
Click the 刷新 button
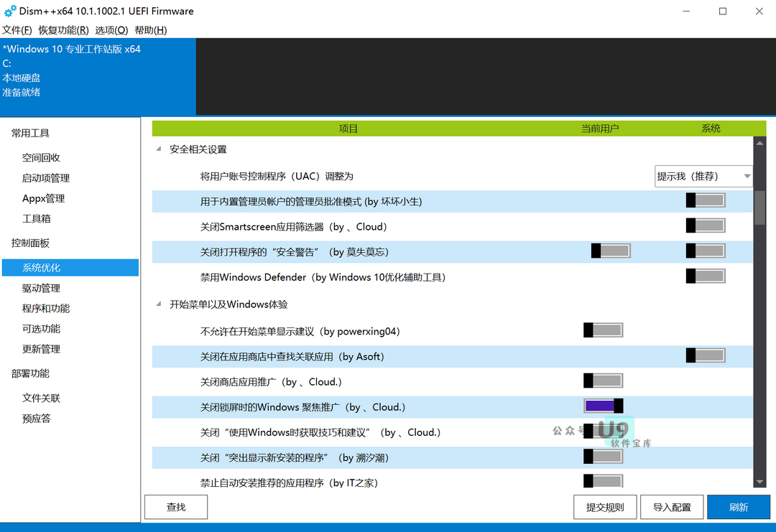(x=739, y=507)
